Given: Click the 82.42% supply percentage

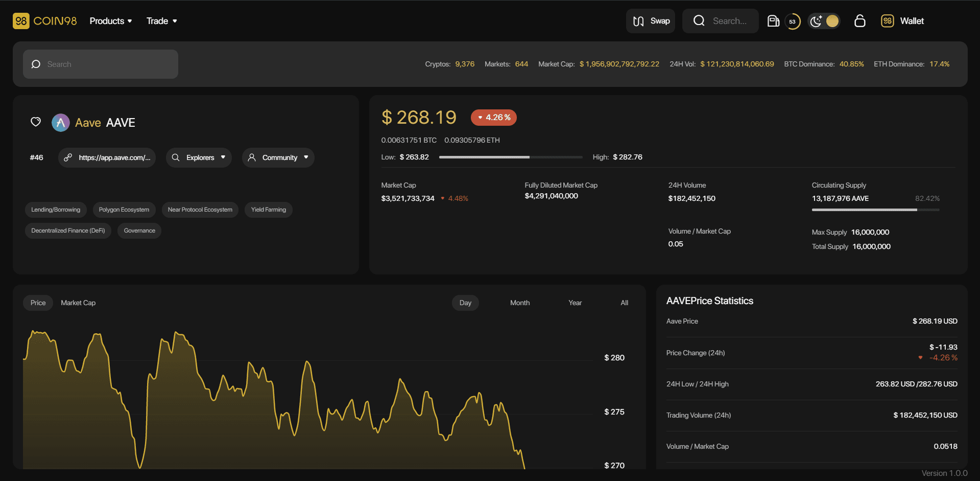Looking at the screenshot, I should 927,198.
